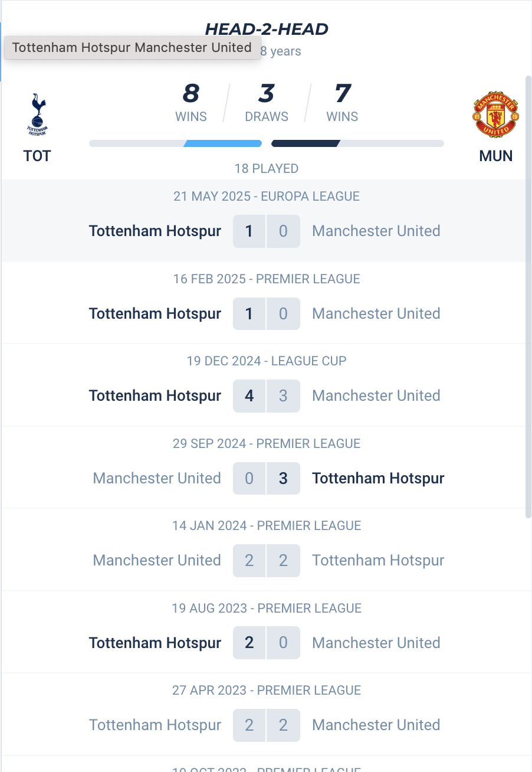532x772 pixels.
Task: Click the Tottenham Hotspur crest logo
Action: (37, 115)
